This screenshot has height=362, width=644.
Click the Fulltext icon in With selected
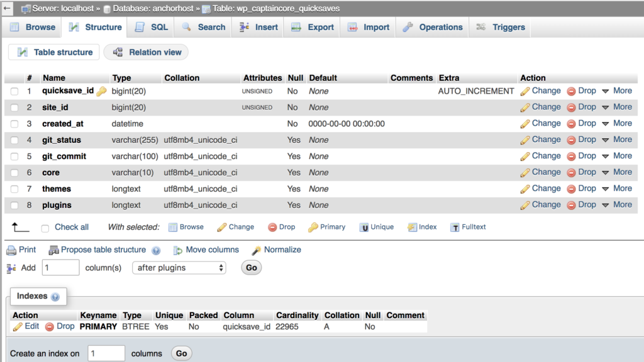pos(455,228)
